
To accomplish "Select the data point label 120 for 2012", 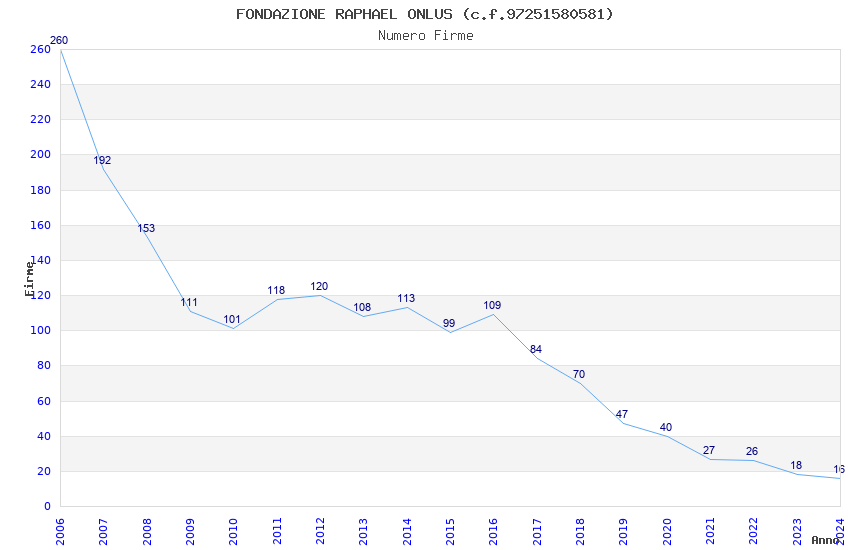I will click(319, 286).
